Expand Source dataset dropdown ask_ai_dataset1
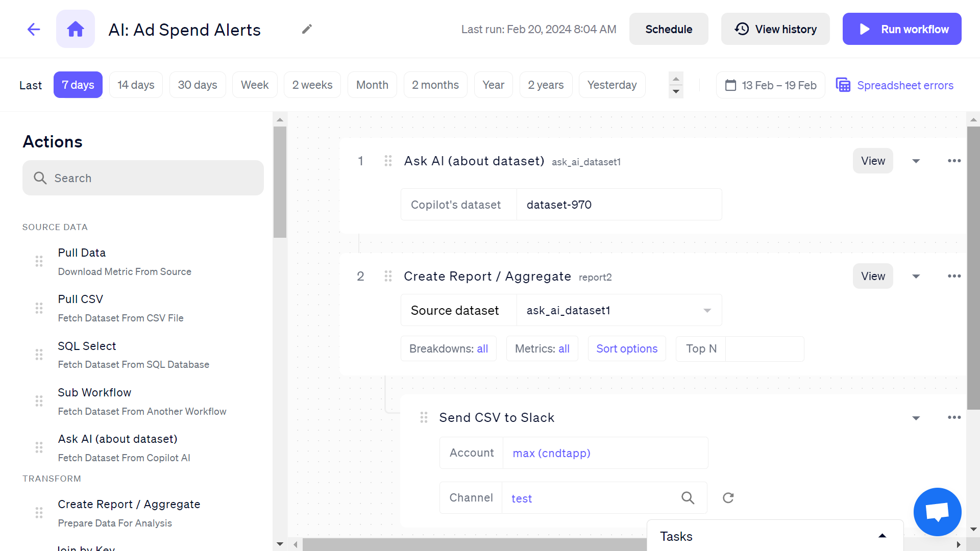 707,310
